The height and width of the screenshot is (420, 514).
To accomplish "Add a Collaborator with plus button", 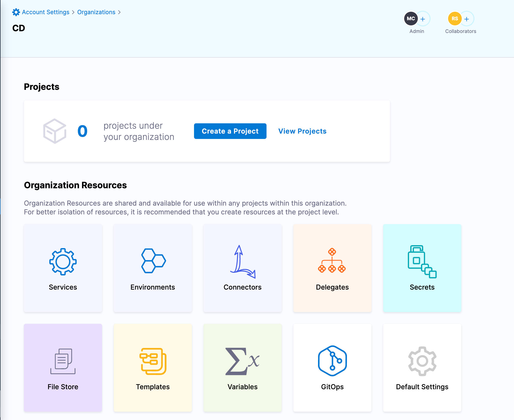I will pyautogui.click(x=467, y=19).
